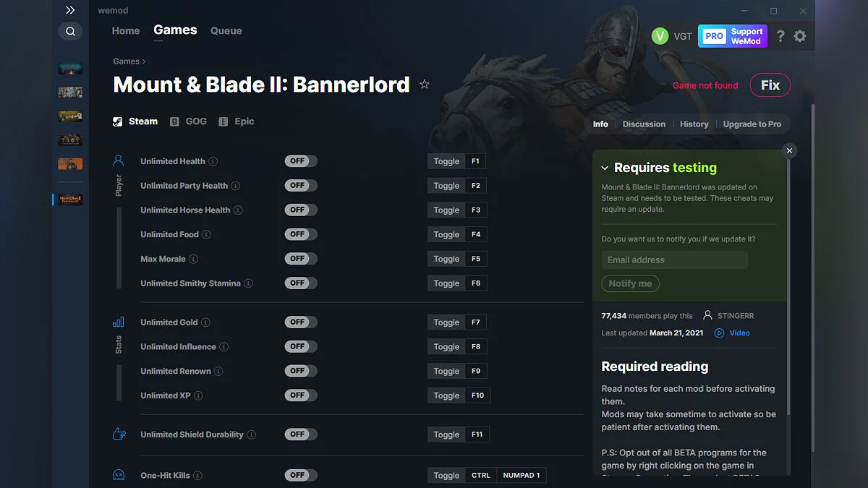
Task: Click the Fix button near Game not found
Action: [x=770, y=85]
